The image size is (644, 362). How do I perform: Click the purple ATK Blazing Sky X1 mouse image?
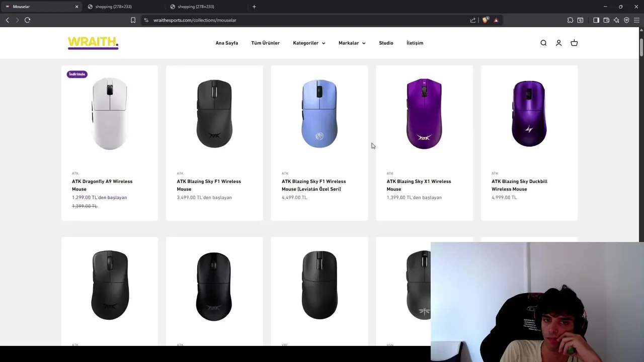coord(424,114)
